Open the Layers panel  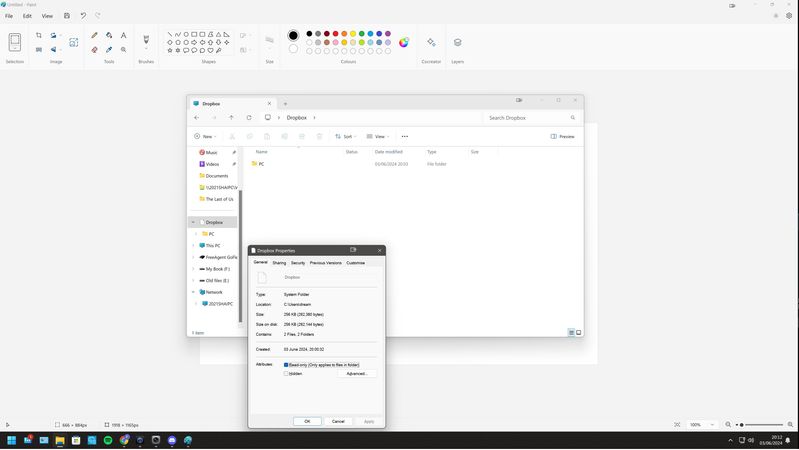458,42
